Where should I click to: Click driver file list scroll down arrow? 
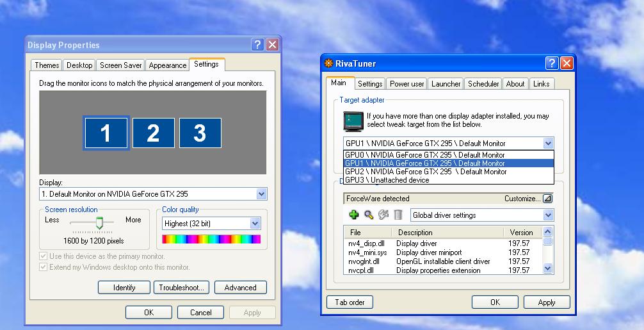547,268
